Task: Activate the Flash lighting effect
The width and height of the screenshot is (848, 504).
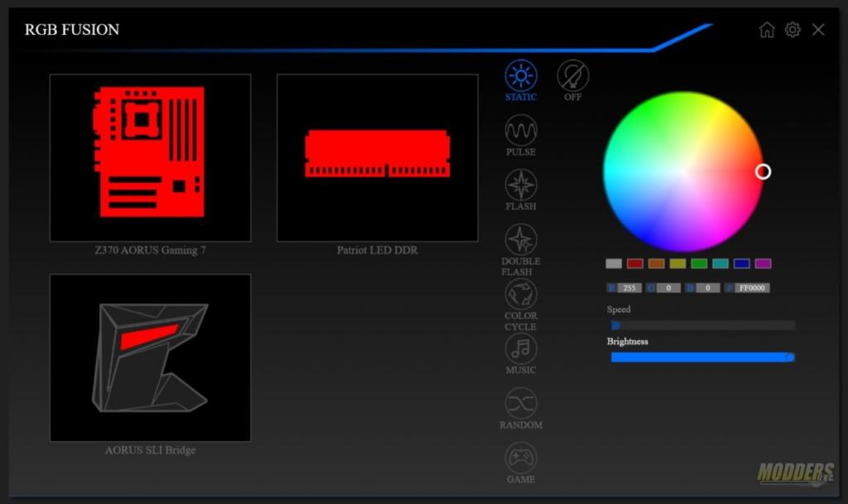Action: 521,185
